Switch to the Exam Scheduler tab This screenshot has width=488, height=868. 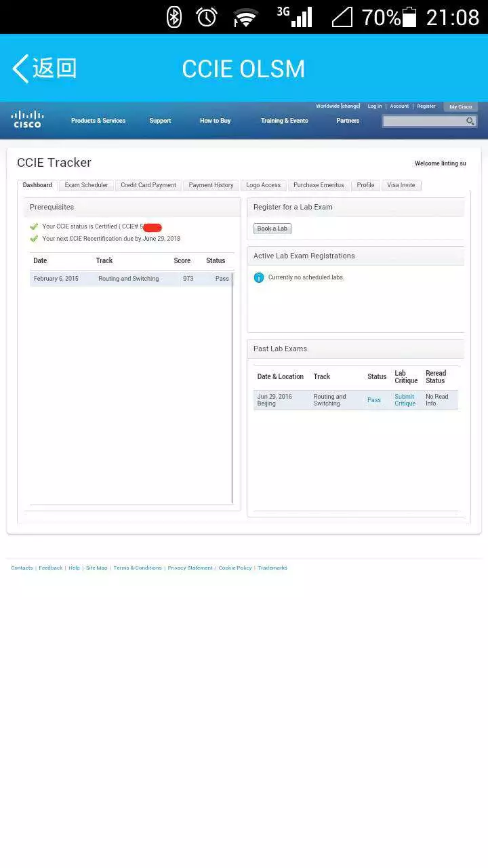tap(86, 185)
